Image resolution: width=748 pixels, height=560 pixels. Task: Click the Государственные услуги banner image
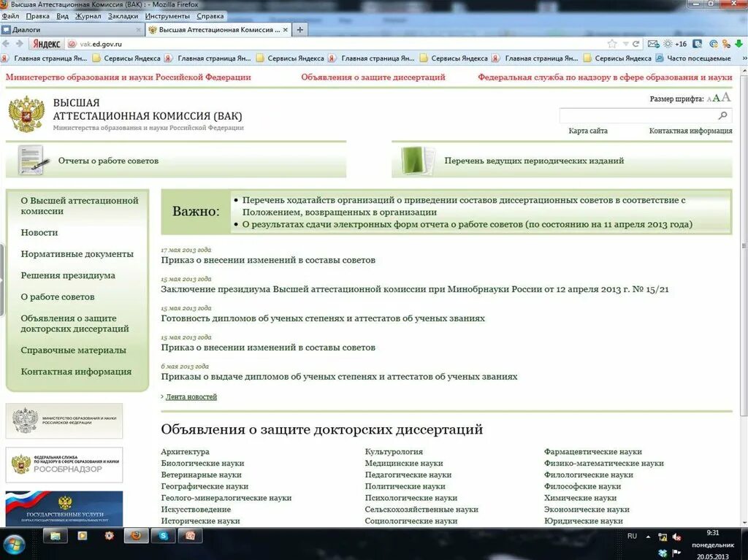coord(64,508)
